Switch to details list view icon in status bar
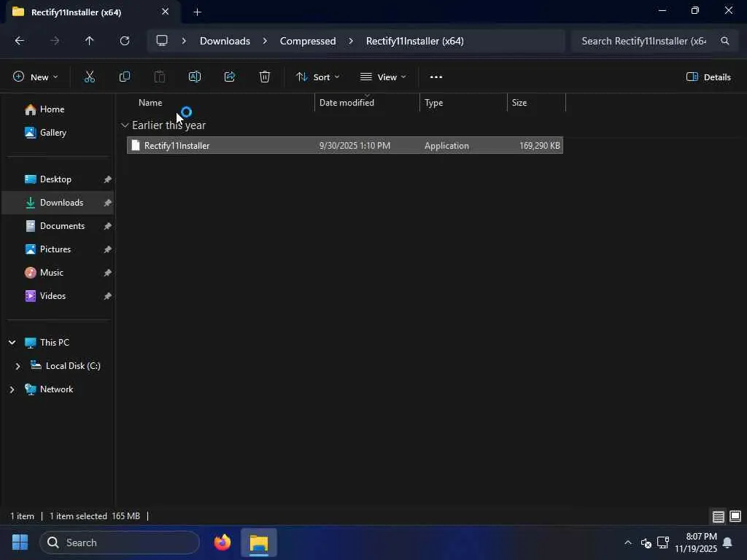This screenshot has height=560, width=747. tap(718, 516)
